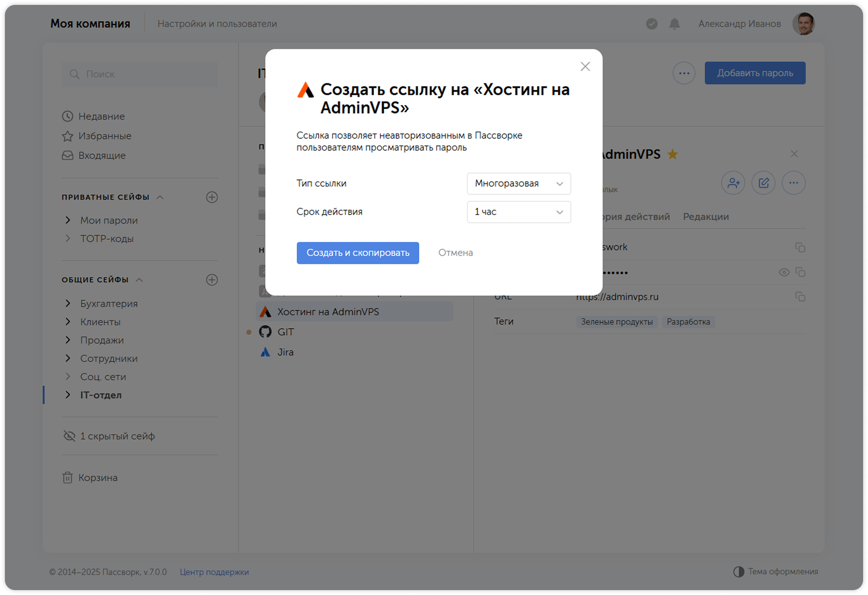Add a new shared vault

point(212,280)
